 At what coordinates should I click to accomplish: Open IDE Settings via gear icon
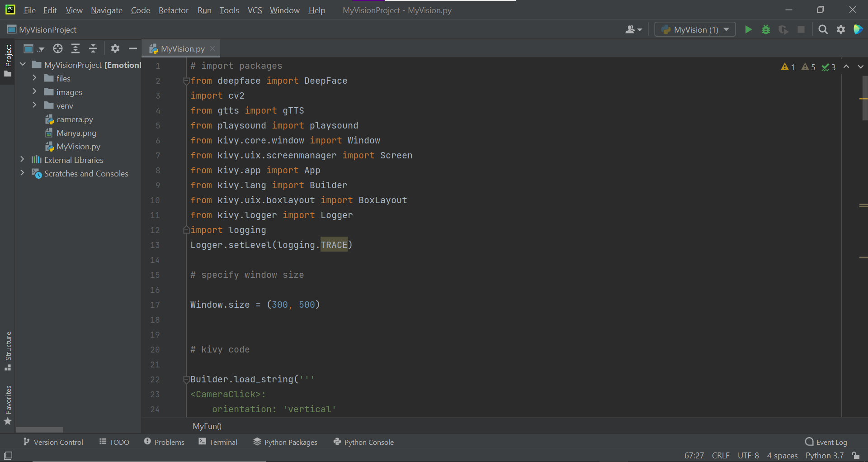841,29
